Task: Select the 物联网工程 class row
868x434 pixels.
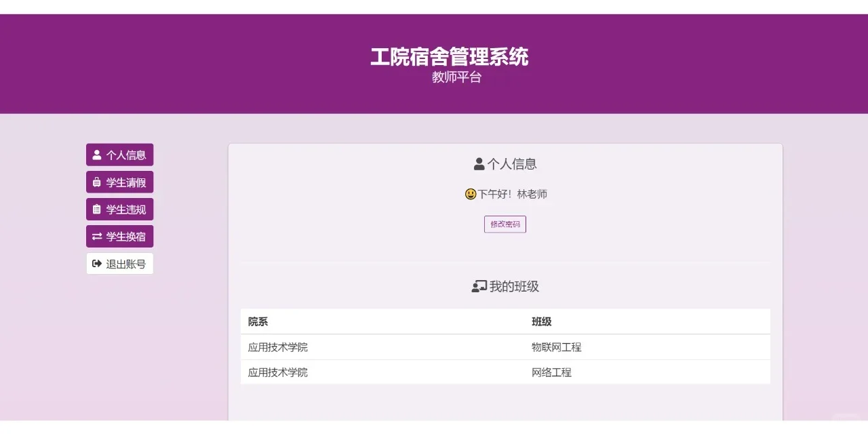Action: point(505,347)
